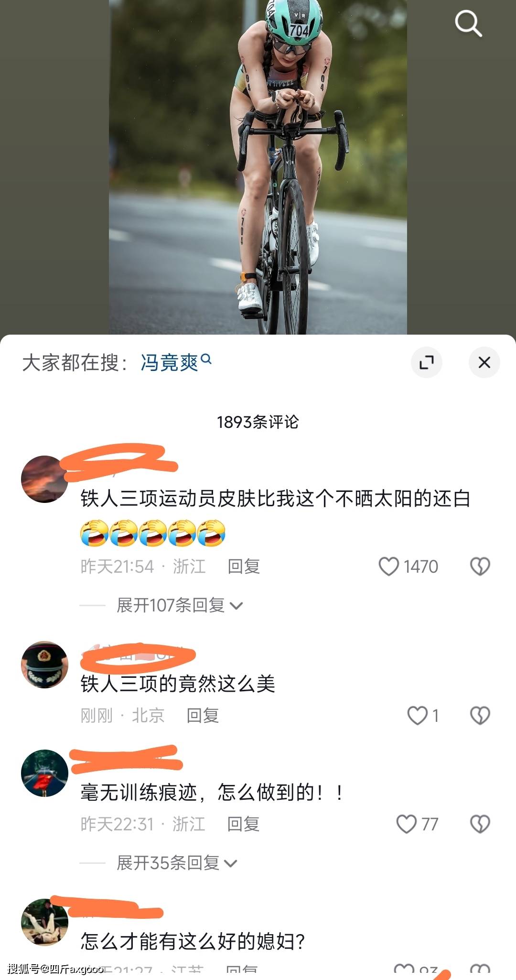Open the sunset avatar profile
Viewport: 516px width, 980px height.
(x=44, y=479)
